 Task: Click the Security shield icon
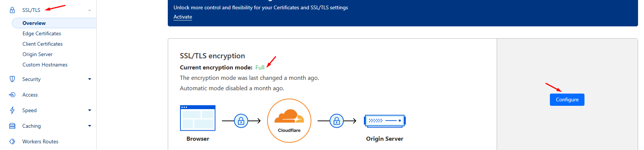[12, 79]
